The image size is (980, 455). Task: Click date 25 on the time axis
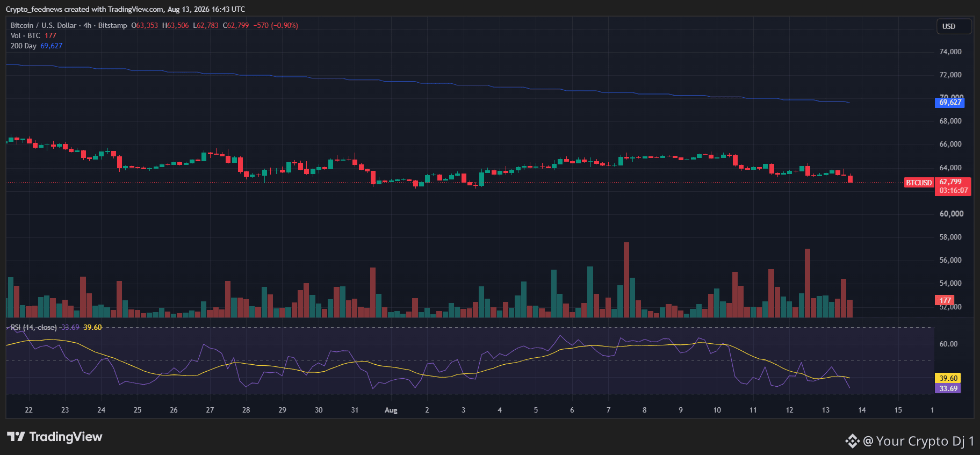pos(138,410)
